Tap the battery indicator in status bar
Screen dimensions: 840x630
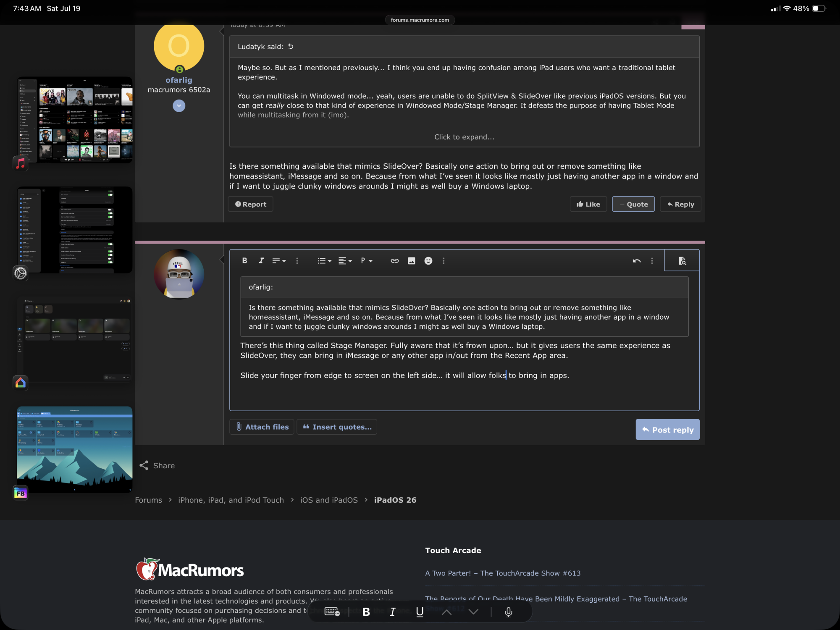(x=819, y=8)
